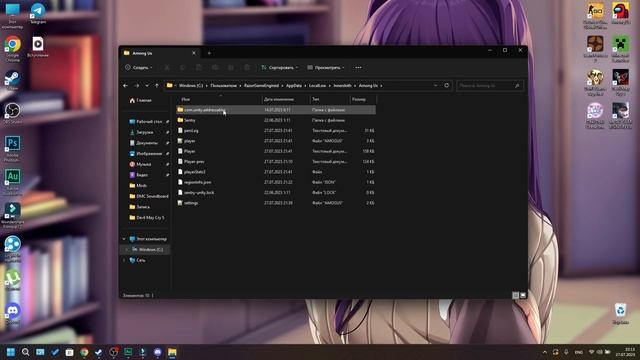
Task: Unpin Загрузки via its pin icon
Action: pos(167,132)
